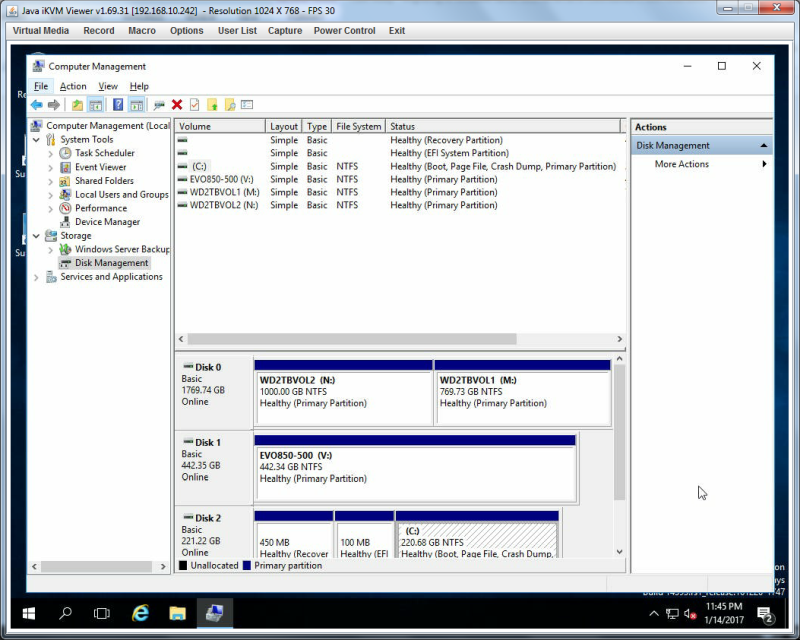The height and width of the screenshot is (640, 800).
Task: Open taskbar Search magnifier
Action: [x=65, y=613]
